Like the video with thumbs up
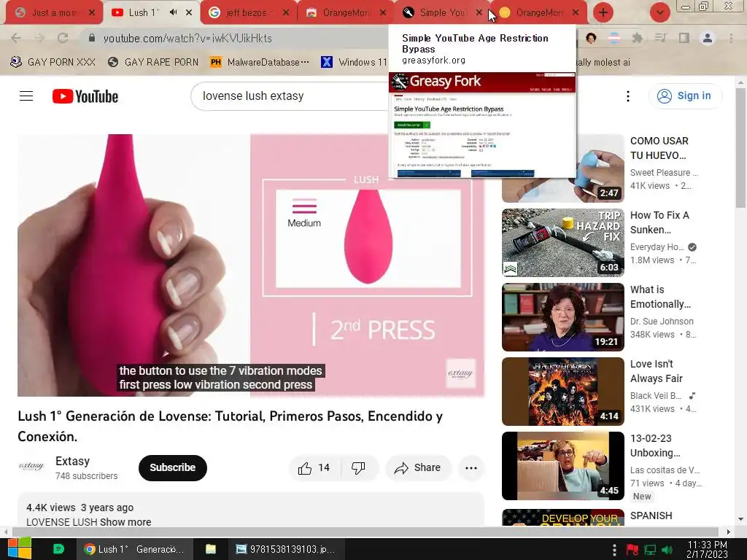Viewport: 747px width, 560px height. [314, 467]
